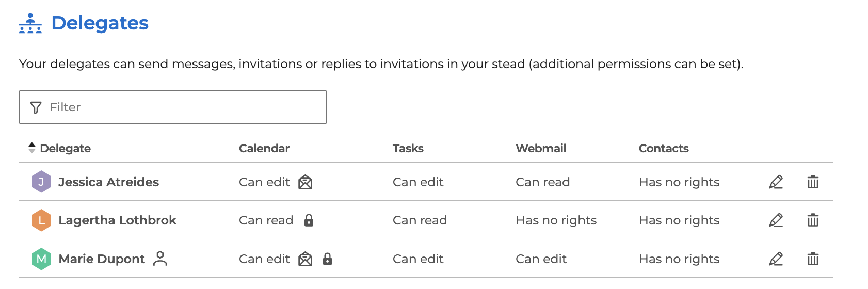The width and height of the screenshot is (868, 289).
Task: Focus the Filter text field
Action: tap(173, 107)
